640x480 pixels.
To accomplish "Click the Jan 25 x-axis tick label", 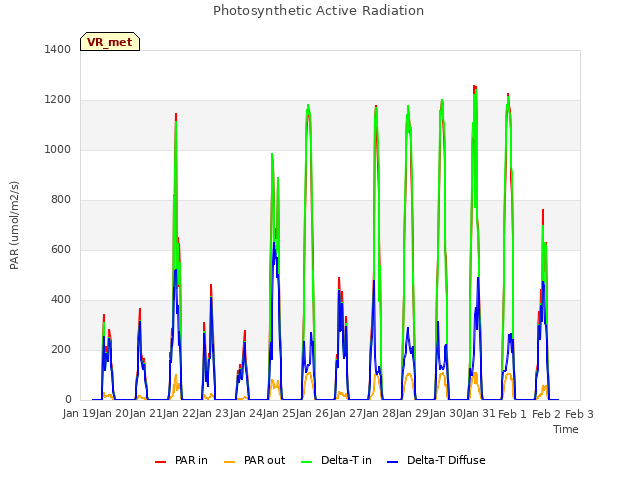I will pos(279,414).
